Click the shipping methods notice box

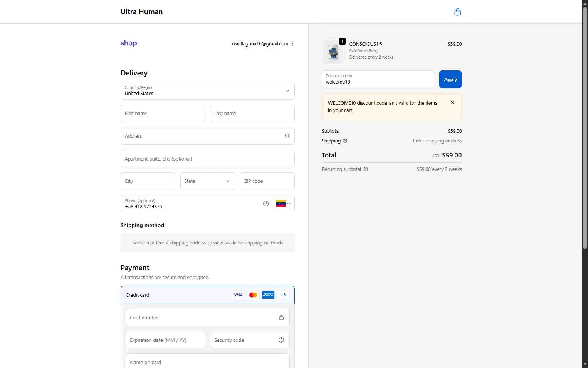[208, 243]
